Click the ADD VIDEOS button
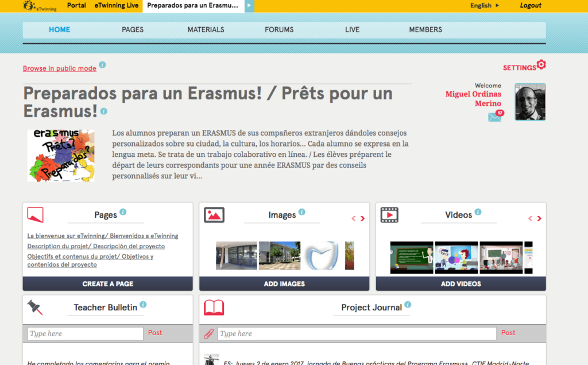The width and height of the screenshot is (588, 365). 461,284
